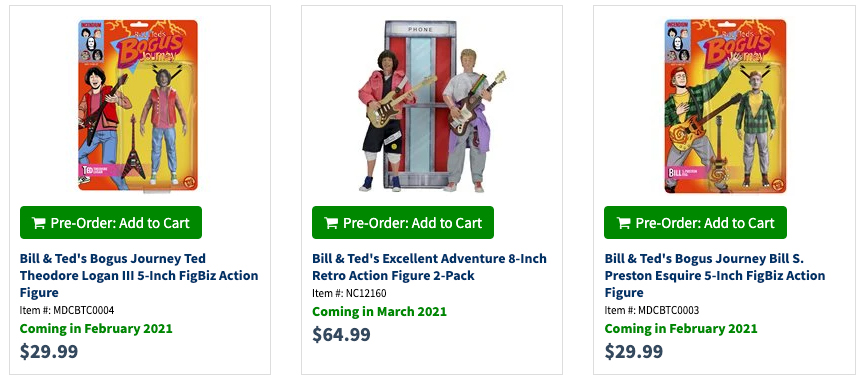865x381 pixels.
Task: Open the Ted Theodore Logan III product title link
Action: click(139, 275)
